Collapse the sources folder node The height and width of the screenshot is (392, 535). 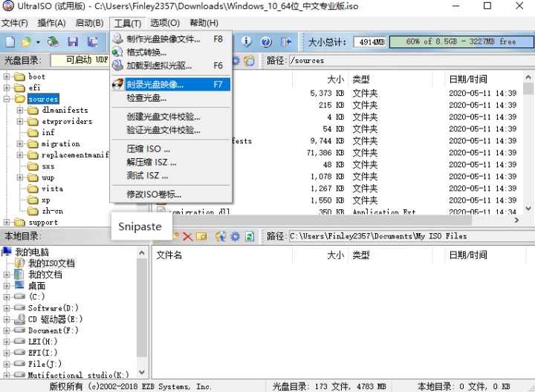[x=7, y=99]
